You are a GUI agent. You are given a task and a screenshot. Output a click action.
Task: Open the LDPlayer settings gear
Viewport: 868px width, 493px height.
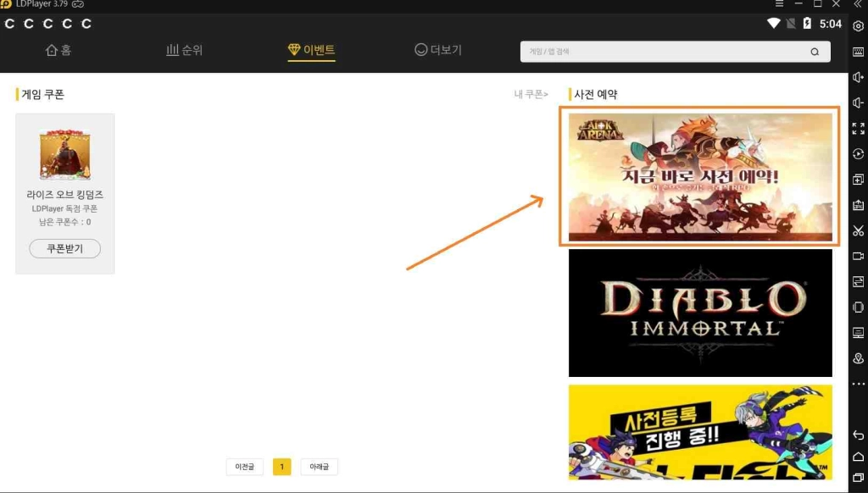pyautogui.click(x=858, y=26)
